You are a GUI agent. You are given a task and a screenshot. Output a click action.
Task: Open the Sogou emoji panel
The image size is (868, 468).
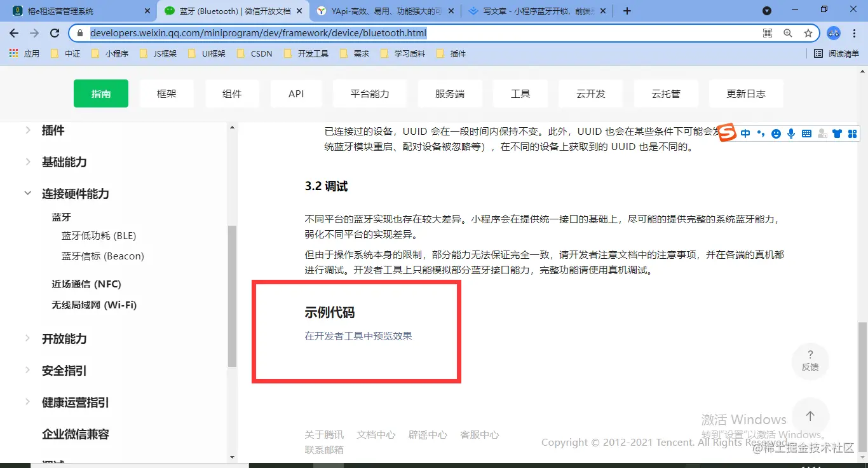point(776,134)
